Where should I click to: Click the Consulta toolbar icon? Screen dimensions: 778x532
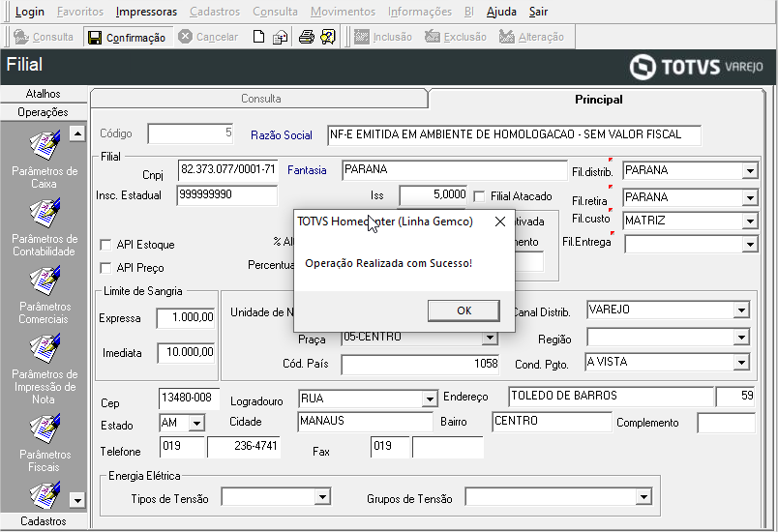(21, 37)
